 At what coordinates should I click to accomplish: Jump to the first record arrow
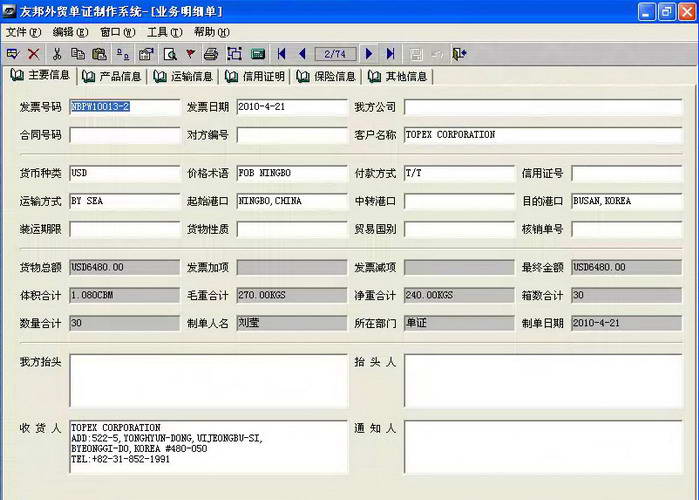pyautogui.click(x=281, y=54)
